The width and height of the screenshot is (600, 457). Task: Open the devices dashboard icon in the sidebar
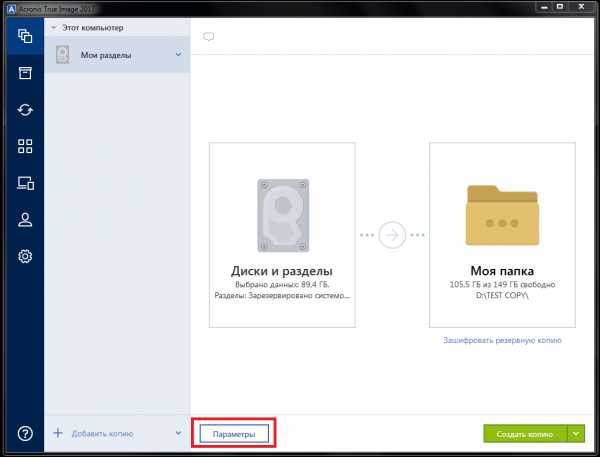[x=24, y=183]
